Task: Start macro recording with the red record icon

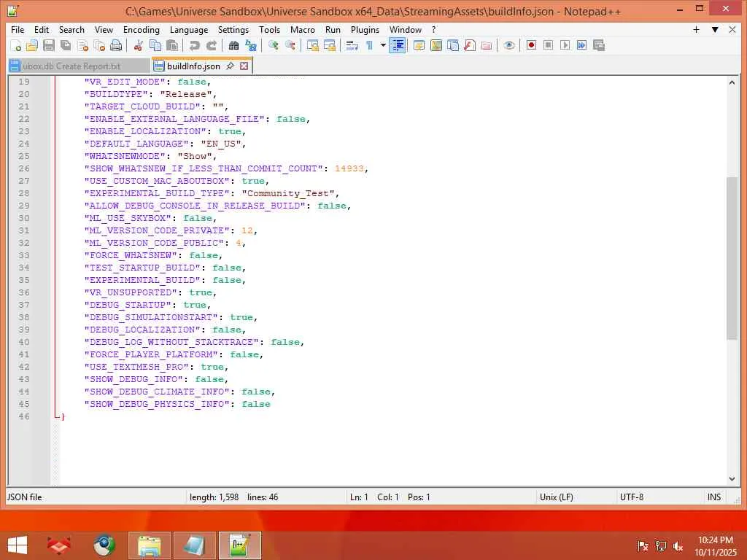Action: point(531,45)
